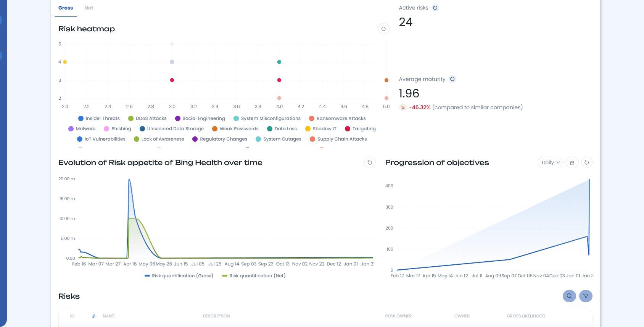Open search in the Risks table
The height and width of the screenshot is (327, 644).
(569, 296)
